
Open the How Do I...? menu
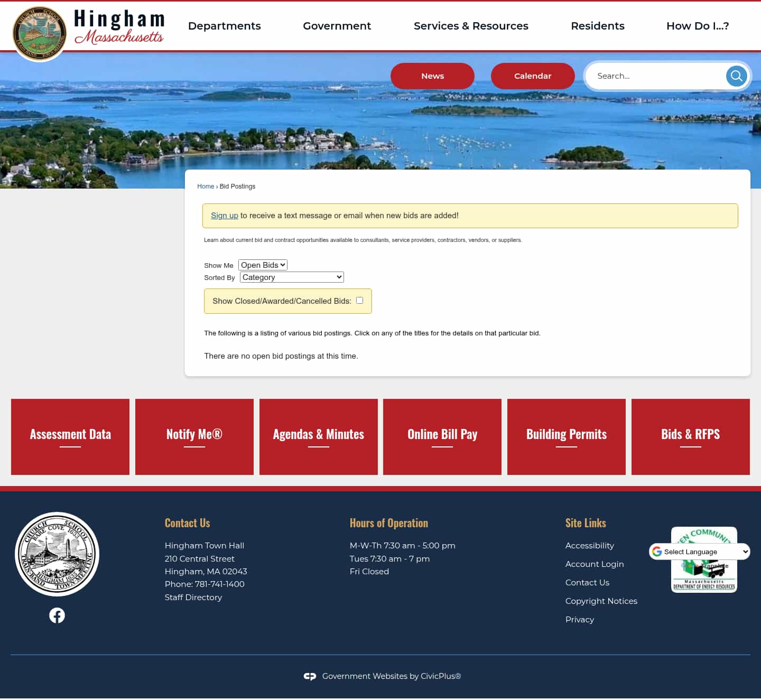[698, 26]
